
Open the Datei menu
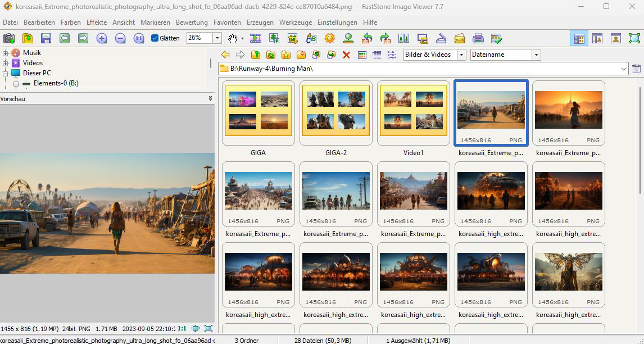pos(10,22)
